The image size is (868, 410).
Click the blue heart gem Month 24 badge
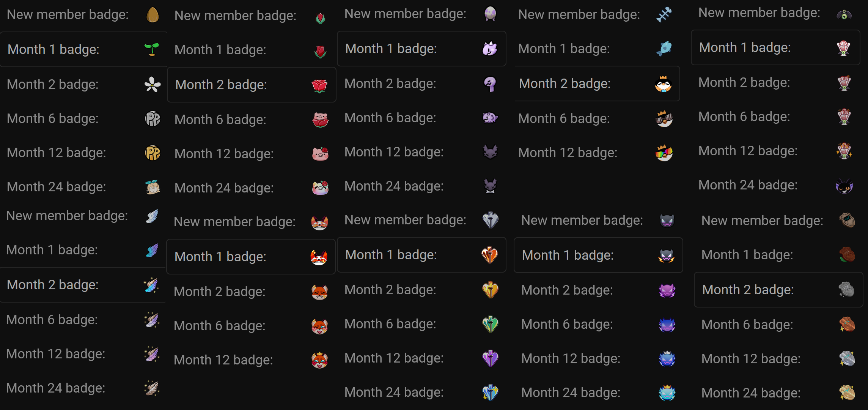[490, 393]
